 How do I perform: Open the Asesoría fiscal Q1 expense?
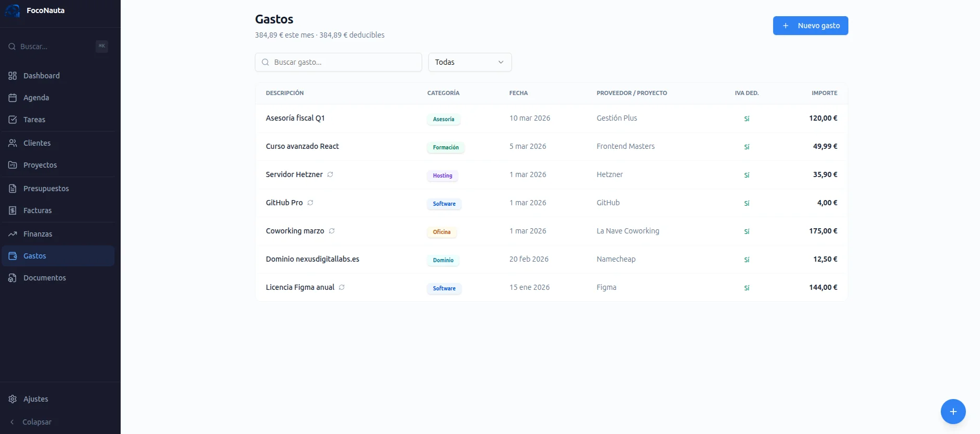[295, 118]
